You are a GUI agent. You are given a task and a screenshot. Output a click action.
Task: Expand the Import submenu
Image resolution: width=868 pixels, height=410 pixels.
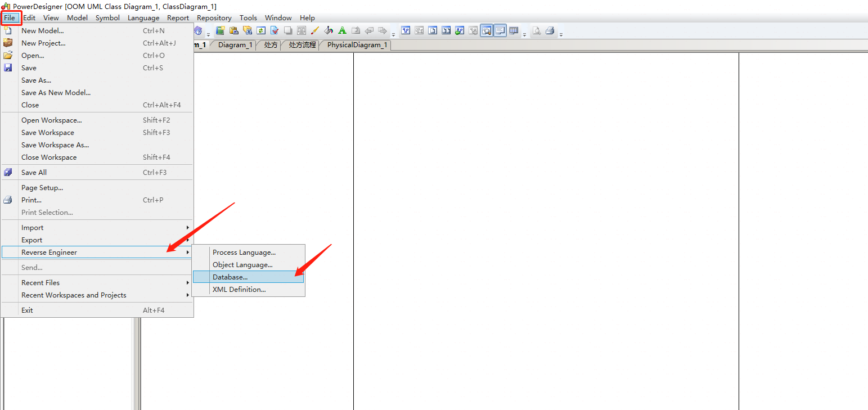pyautogui.click(x=97, y=228)
